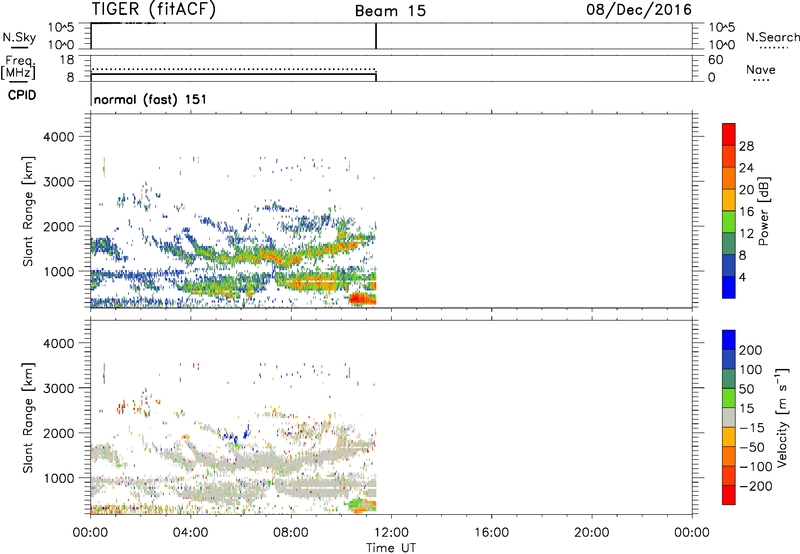Screen dimensions: 800x554
Task: Click the "04:00" time tick label
Action: 190,533
